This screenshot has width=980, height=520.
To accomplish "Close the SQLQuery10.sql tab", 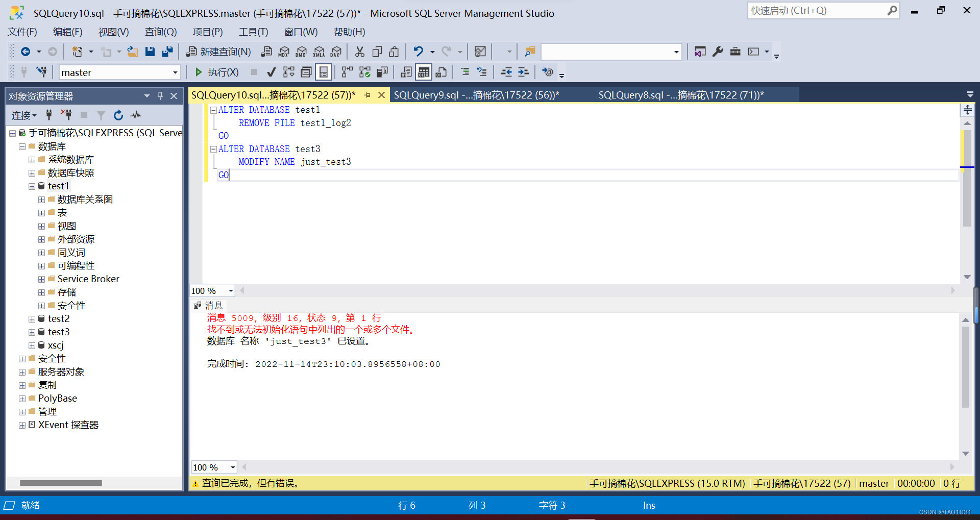I will (x=381, y=95).
